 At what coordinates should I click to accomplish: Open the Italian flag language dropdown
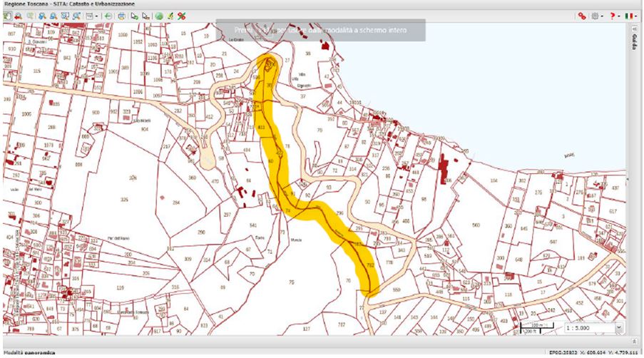(x=630, y=15)
